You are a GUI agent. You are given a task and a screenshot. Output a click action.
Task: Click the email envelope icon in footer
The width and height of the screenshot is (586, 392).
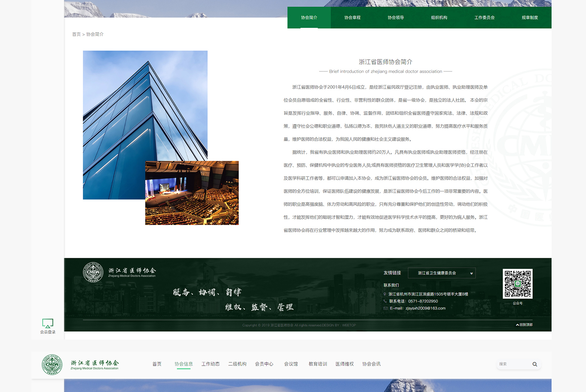385,308
